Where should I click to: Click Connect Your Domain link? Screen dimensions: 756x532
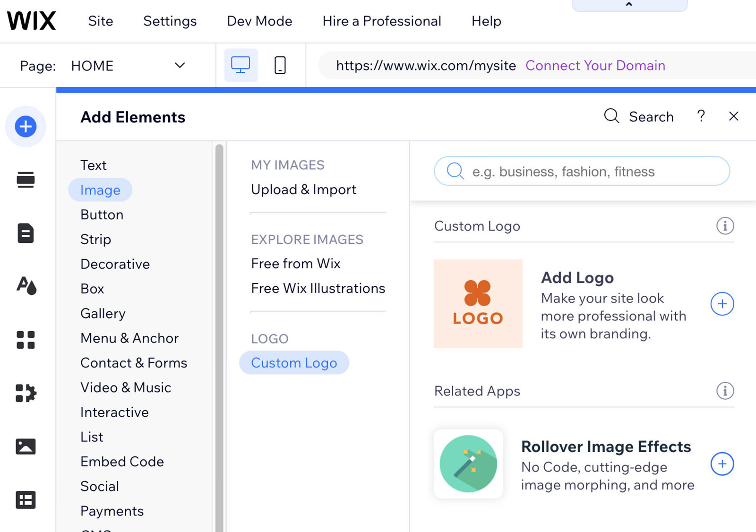pyautogui.click(x=595, y=65)
